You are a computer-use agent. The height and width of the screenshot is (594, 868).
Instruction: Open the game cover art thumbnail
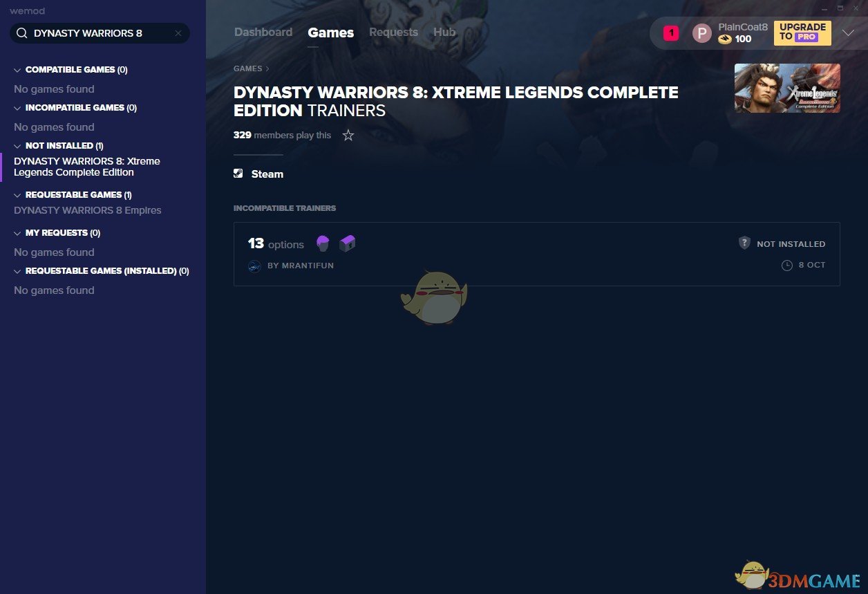787,88
